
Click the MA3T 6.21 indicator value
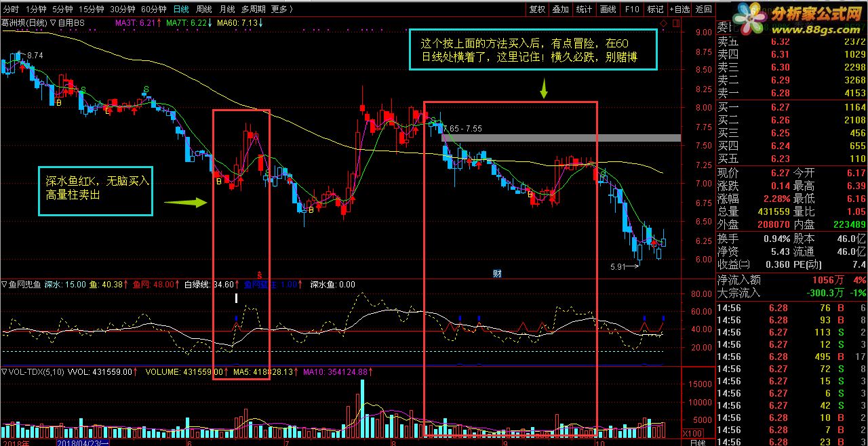(x=138, y=22)
